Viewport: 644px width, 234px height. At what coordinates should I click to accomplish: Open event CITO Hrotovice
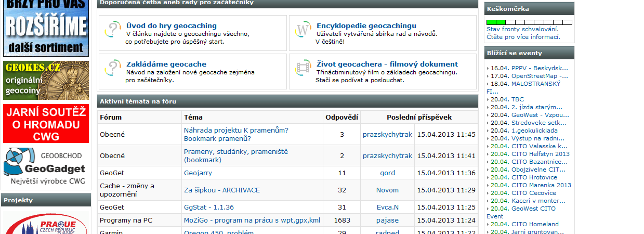pyautogui.click(x=534, y=177)
